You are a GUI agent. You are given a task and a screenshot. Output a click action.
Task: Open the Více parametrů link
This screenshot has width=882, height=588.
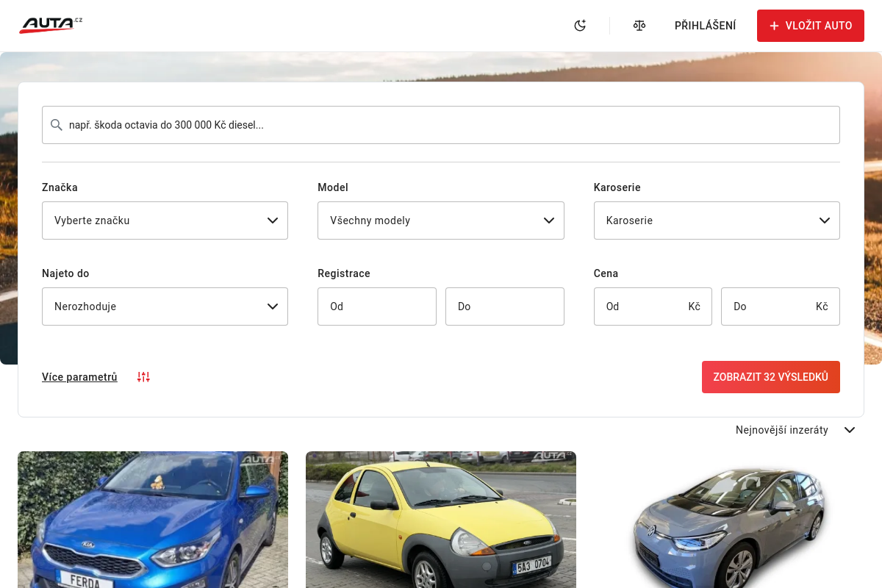click(79, 377)
